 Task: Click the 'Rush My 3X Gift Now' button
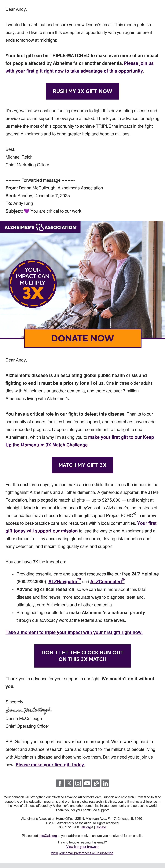point(82,91)
